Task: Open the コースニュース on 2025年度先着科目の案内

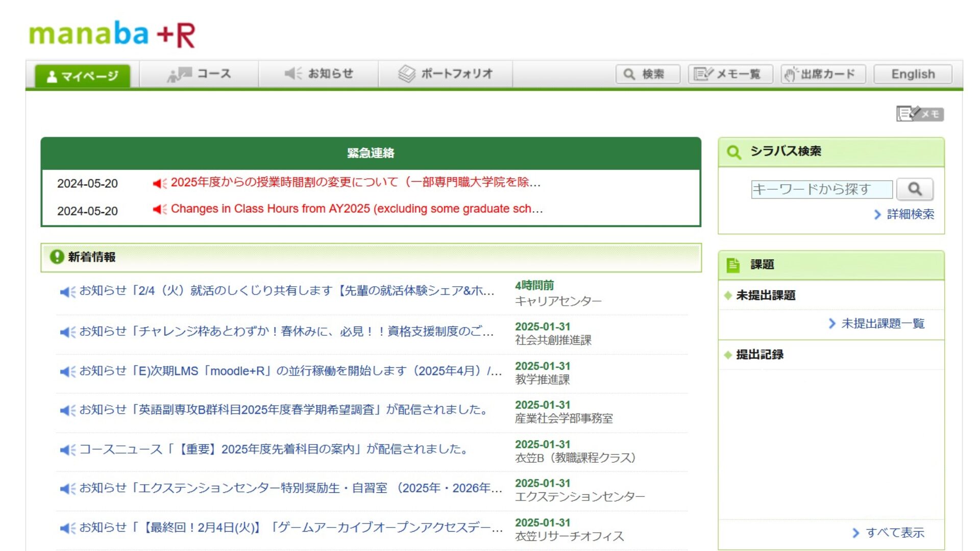Action: pyautogui.click(x=275, y=449)
